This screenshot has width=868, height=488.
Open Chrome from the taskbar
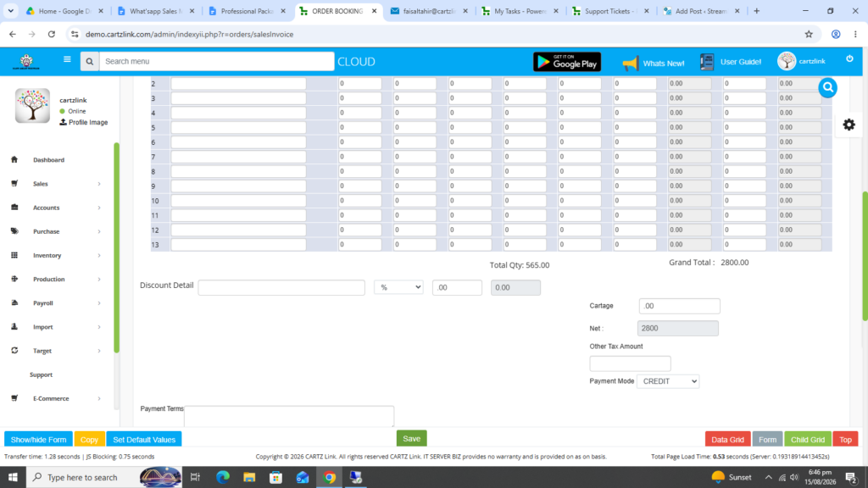tap(330, 477)
